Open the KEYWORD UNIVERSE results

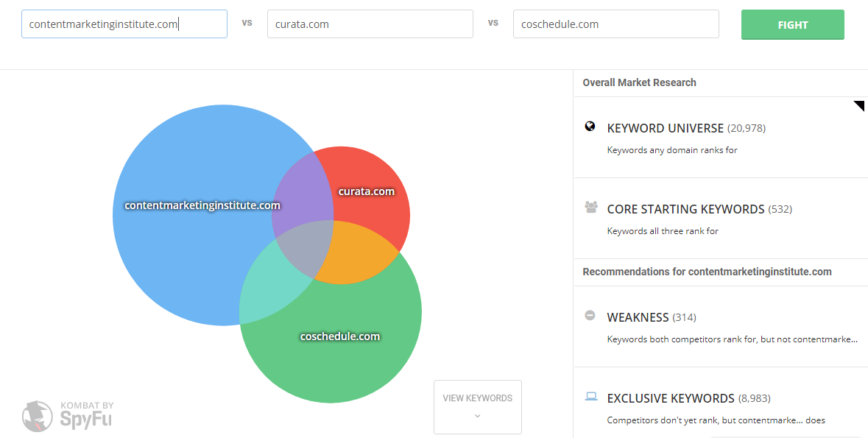pyautogui.click(x=666, y=127)
